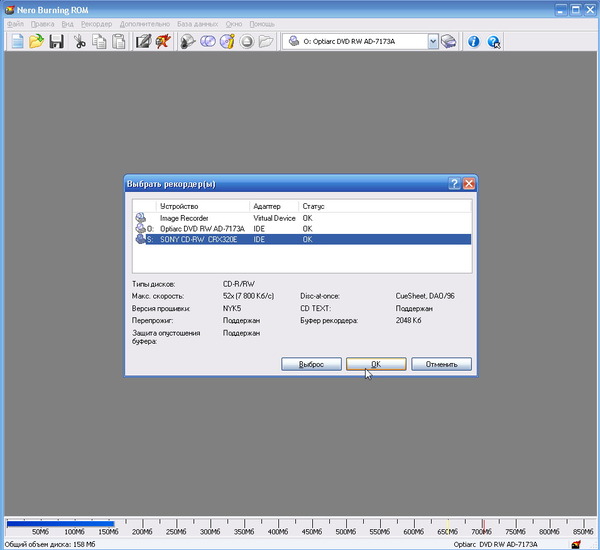The height and width of the screenshot is (550, 600).
Task: Click the Макс. скорость label
Action: pos(158,296)
